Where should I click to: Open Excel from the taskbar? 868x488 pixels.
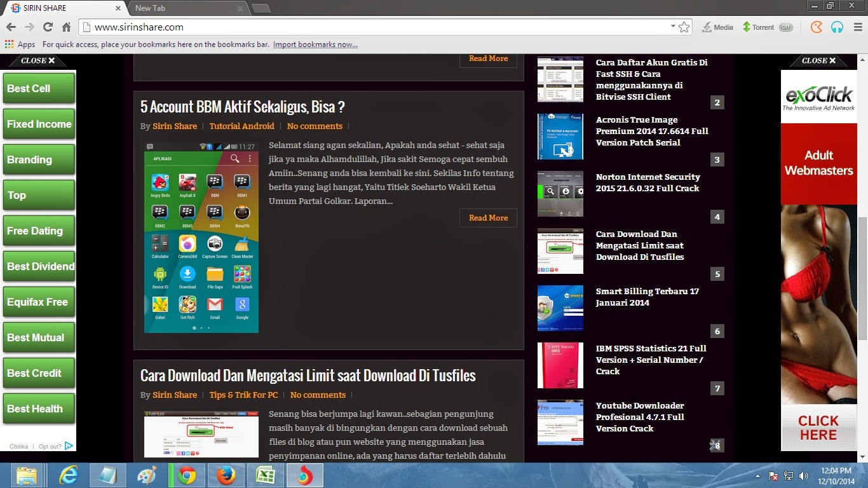click(x=265, y=475)
